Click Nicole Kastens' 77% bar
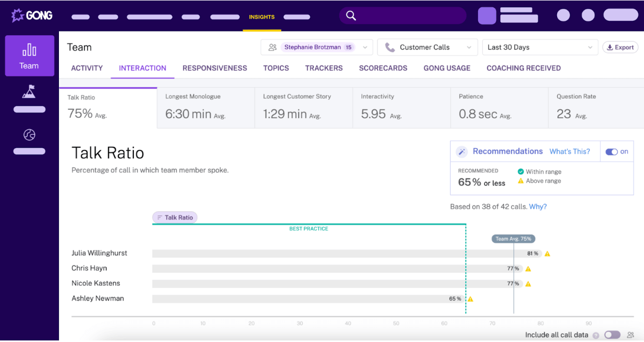The height and width of the screenshot is (342, 644). (338, 284)
